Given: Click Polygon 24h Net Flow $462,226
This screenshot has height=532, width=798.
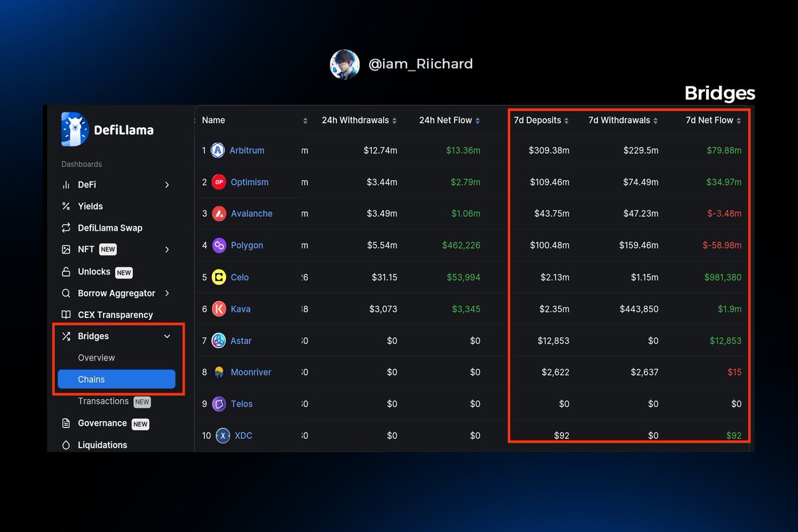Looking at the screenshot, I should [x=462, y=245].
